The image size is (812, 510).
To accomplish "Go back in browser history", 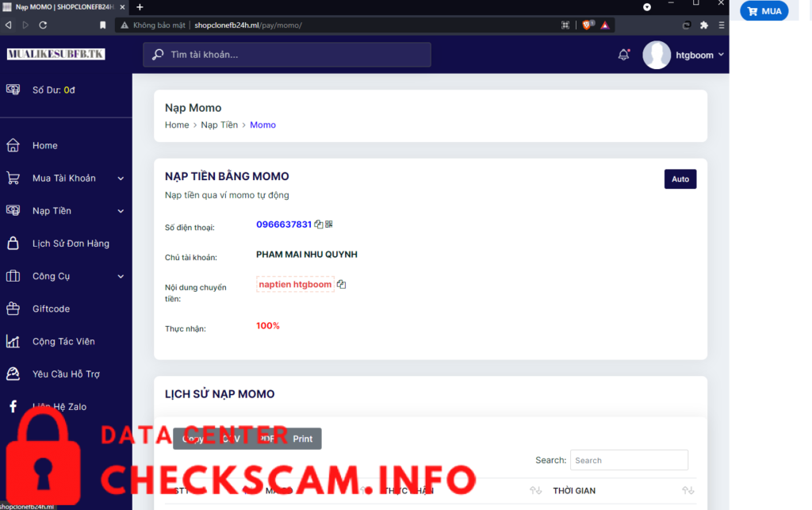I will pyautogui.click(x=8, y=25).
